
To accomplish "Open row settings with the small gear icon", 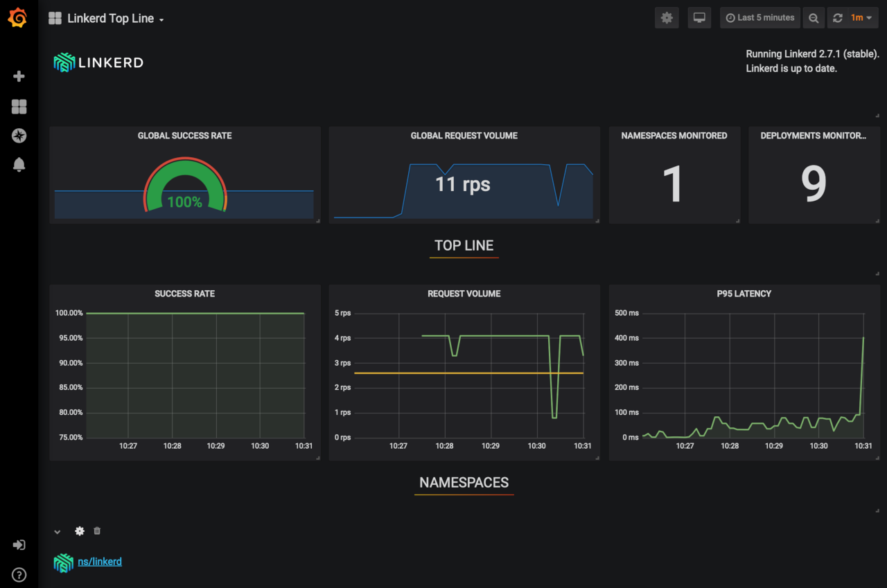I will [79, 531].
